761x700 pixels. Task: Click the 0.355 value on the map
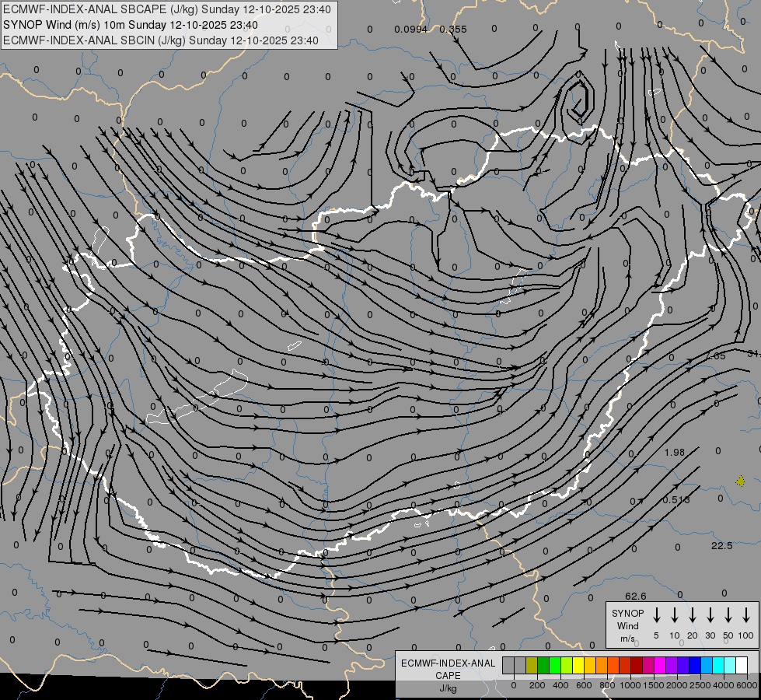[453, 29]
